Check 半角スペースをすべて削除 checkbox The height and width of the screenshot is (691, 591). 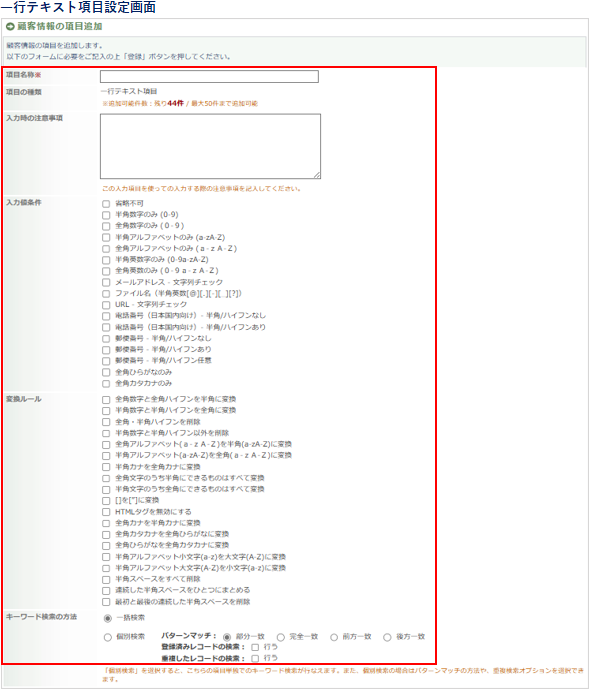106,580
